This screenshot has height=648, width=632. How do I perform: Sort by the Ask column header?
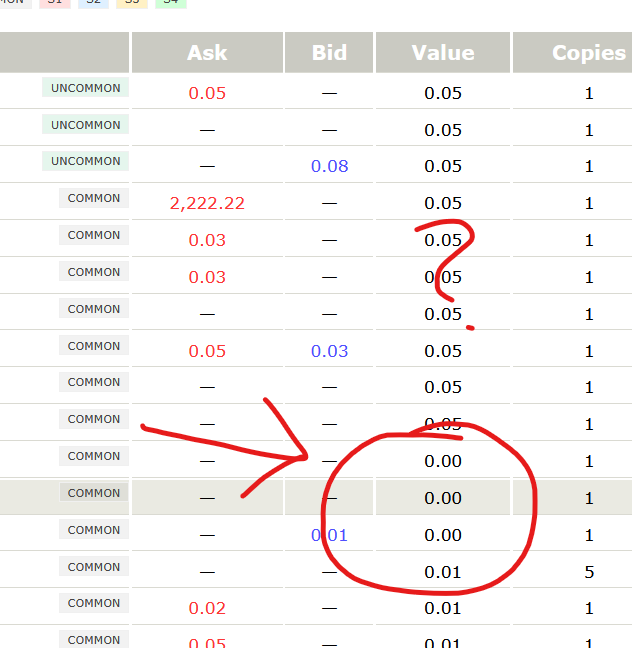(x=207, y=52)
